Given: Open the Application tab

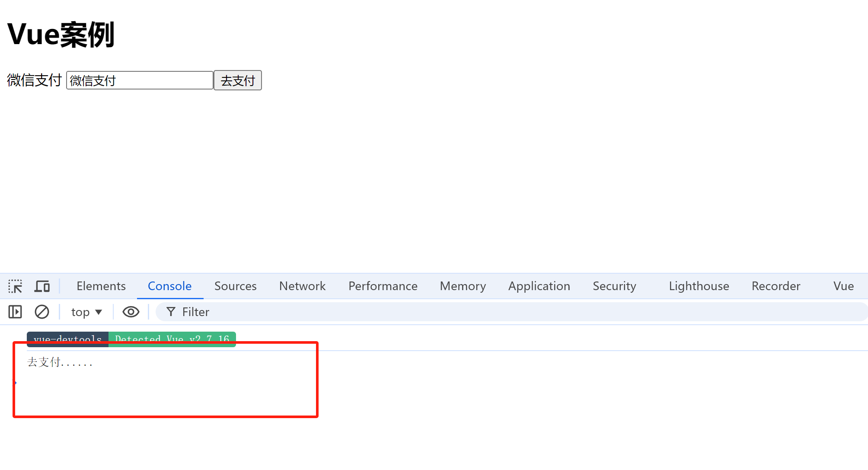Looking at the screenshot, I should [x=539, y=286].
